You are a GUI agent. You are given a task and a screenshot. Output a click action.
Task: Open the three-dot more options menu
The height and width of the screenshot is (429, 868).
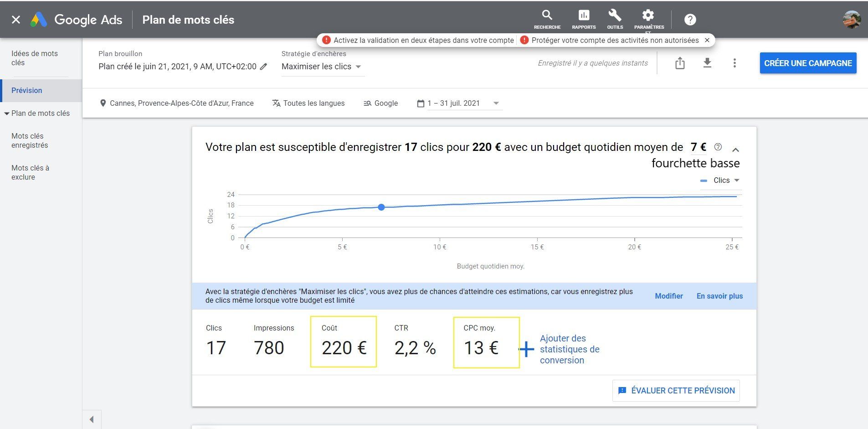point(734,63)
